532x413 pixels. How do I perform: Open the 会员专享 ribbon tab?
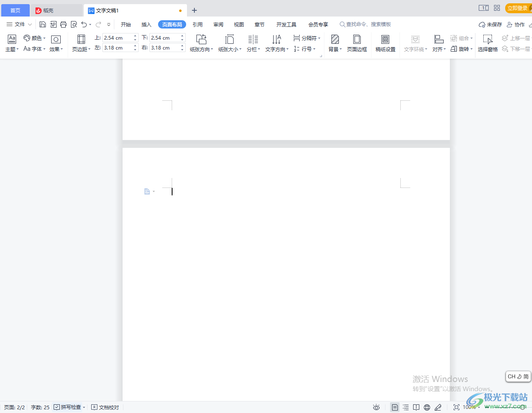318,24
